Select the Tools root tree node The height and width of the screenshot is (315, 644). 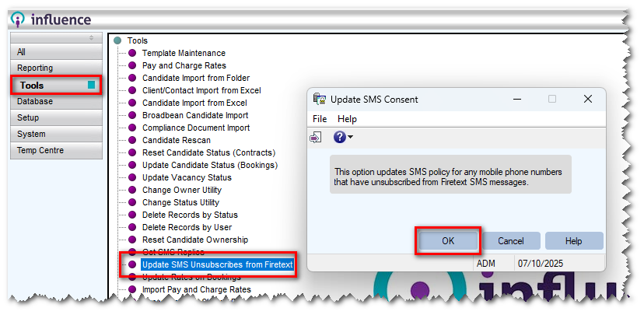point(137,40)
